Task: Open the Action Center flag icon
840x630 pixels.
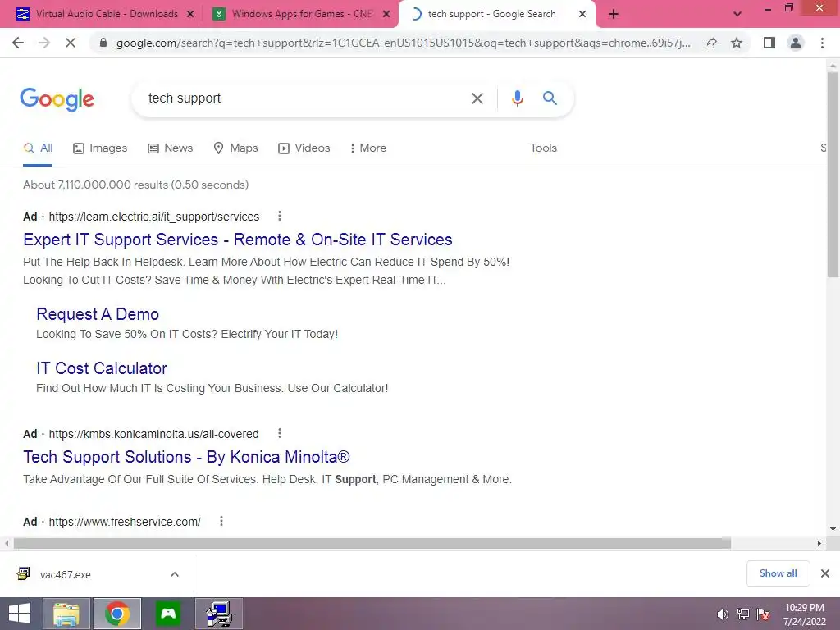Action: [x=764, y=614]
